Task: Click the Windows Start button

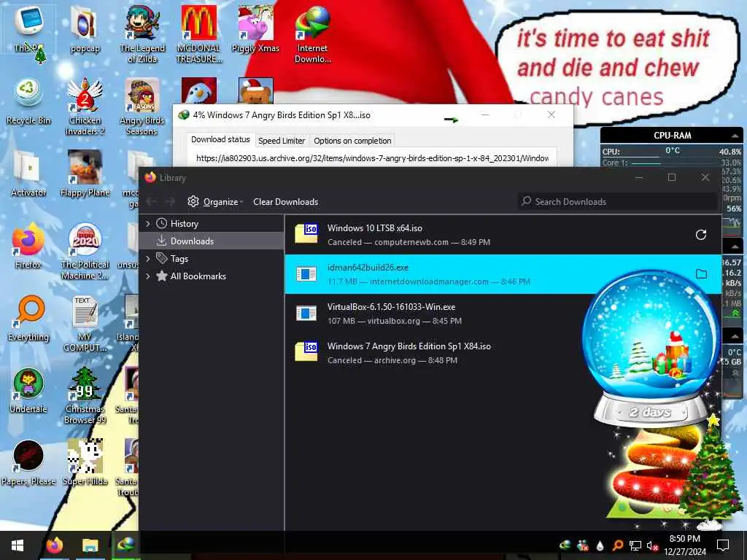Action: [18, 545]
